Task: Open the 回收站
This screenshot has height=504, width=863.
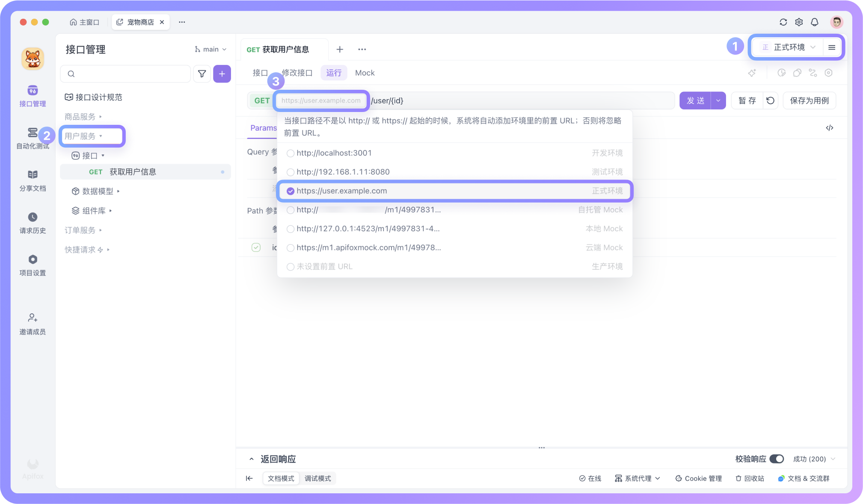Action: [750, 478]
